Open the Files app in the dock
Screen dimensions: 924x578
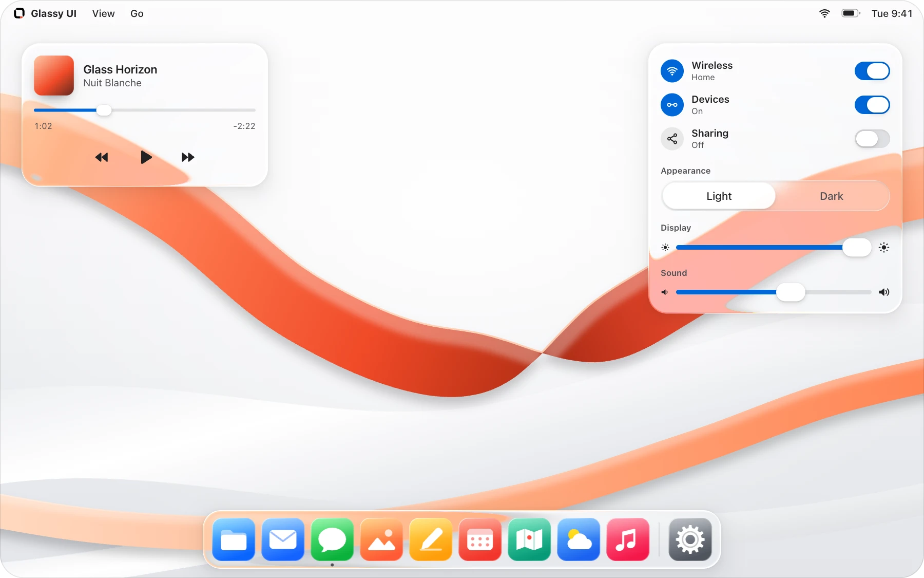click(234, 539)
